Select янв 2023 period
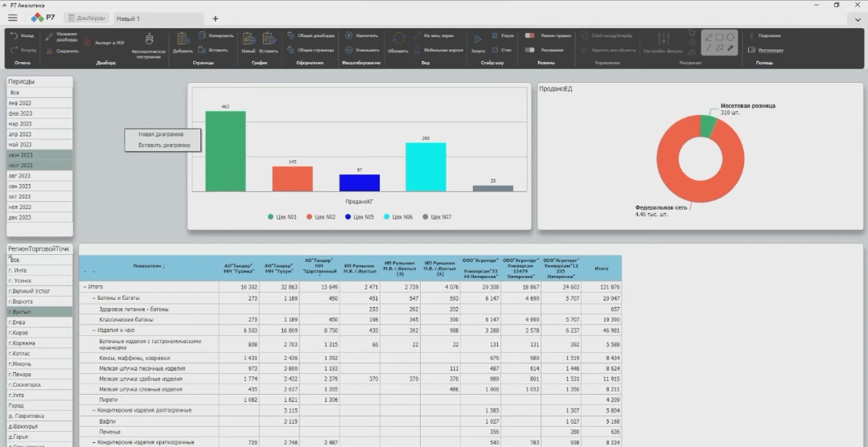868x447 pixels. tap(39, 103)
